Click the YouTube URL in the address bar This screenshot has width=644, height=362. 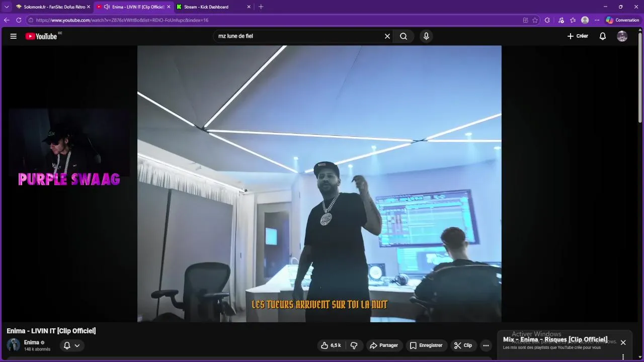click(x=122, y=20)
